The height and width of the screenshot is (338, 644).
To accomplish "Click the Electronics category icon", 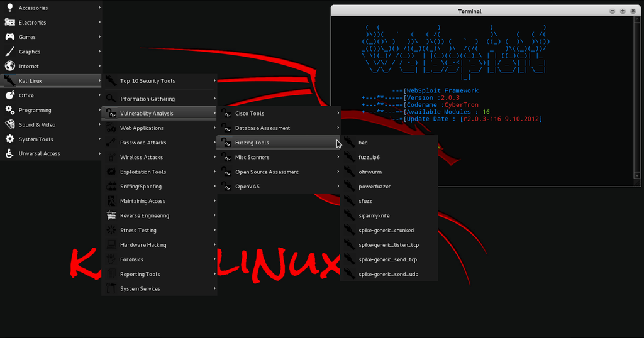I will click(10, 22).
